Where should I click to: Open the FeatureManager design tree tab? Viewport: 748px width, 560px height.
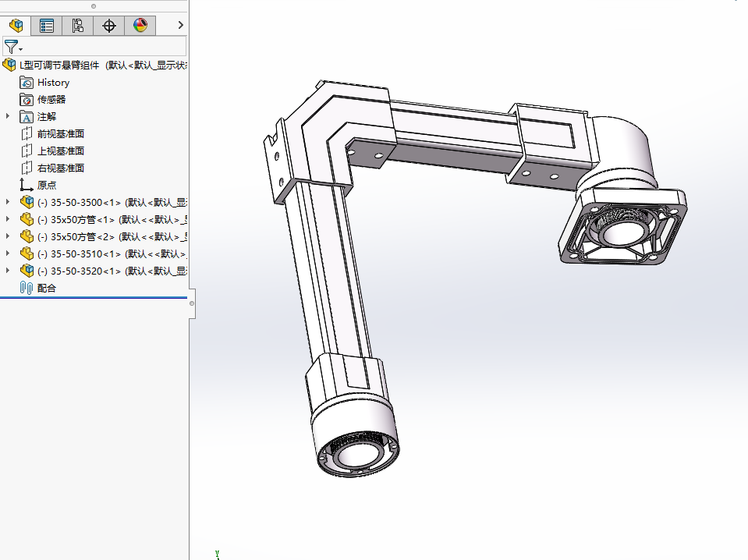point(16,25)
